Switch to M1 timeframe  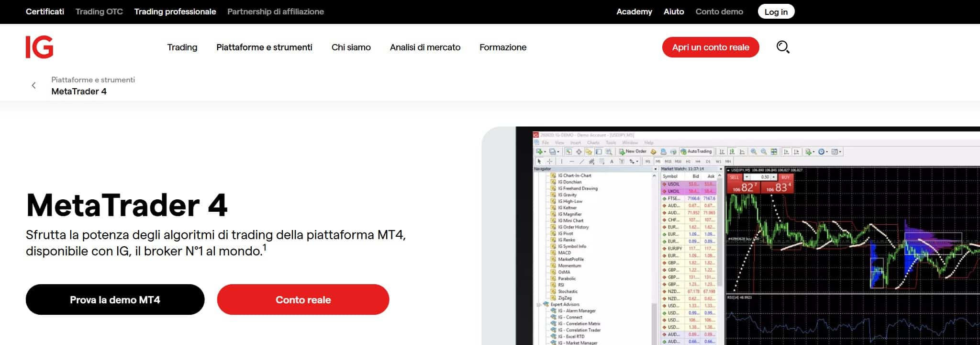pos(648,161)
